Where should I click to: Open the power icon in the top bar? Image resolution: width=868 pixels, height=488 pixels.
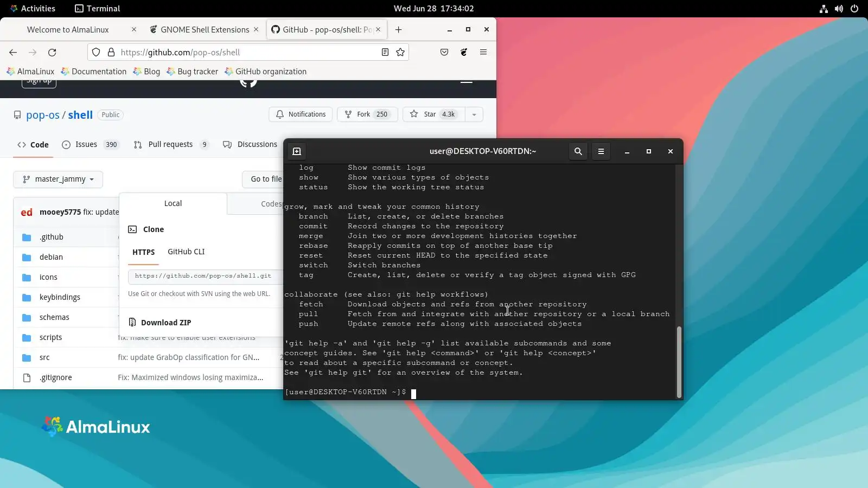[854, 9]
